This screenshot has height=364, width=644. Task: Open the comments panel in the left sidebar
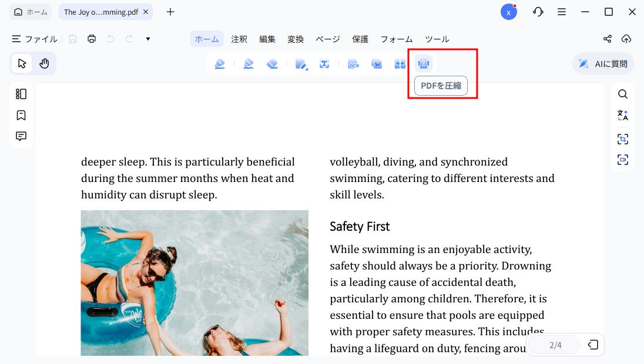(21, 136)
